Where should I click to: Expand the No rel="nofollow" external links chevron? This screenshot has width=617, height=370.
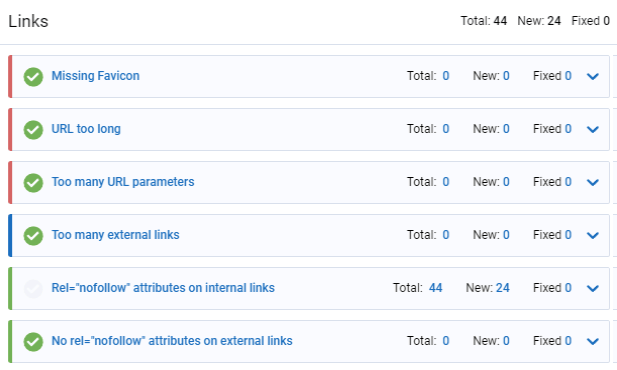[593, 342]
